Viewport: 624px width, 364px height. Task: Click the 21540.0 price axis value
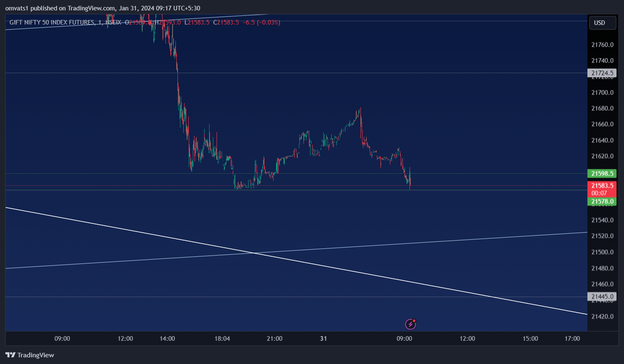(602, 220)
